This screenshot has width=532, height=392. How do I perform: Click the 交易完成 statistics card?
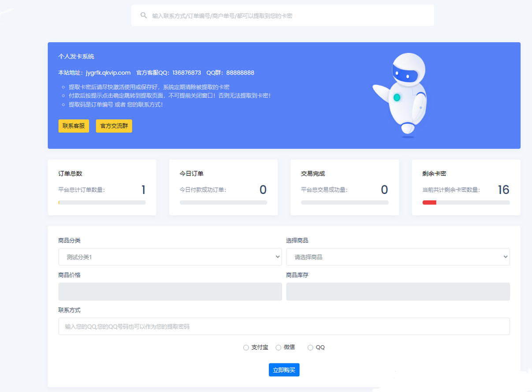tap(344, 187)
